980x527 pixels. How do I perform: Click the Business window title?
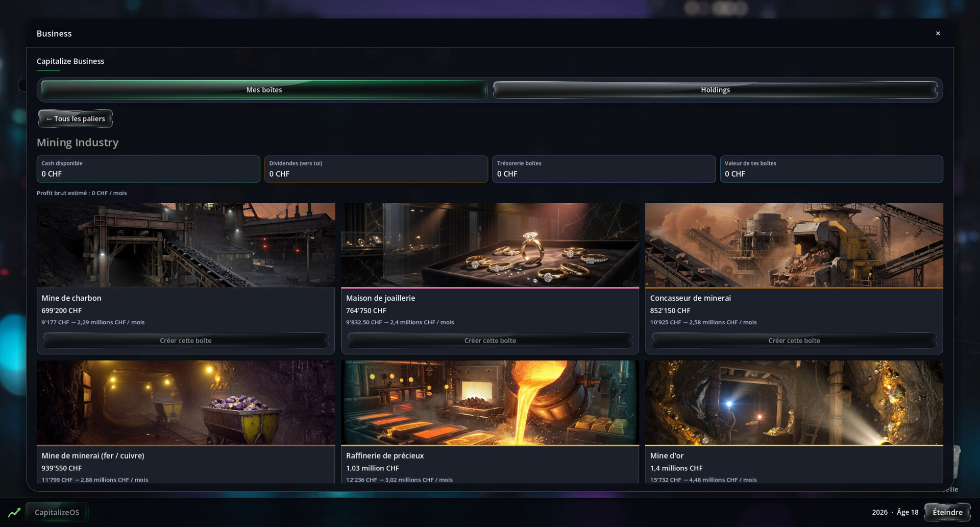(x=54, y=34)
